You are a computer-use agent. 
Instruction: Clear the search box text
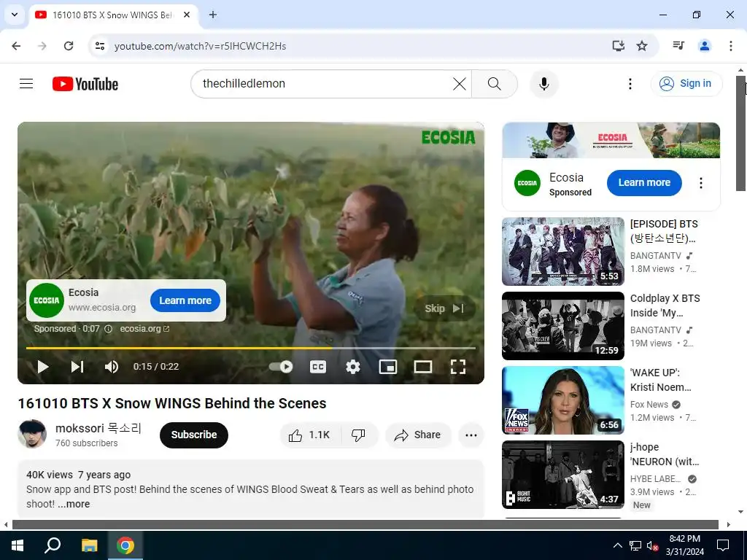[x=460, y=84]
